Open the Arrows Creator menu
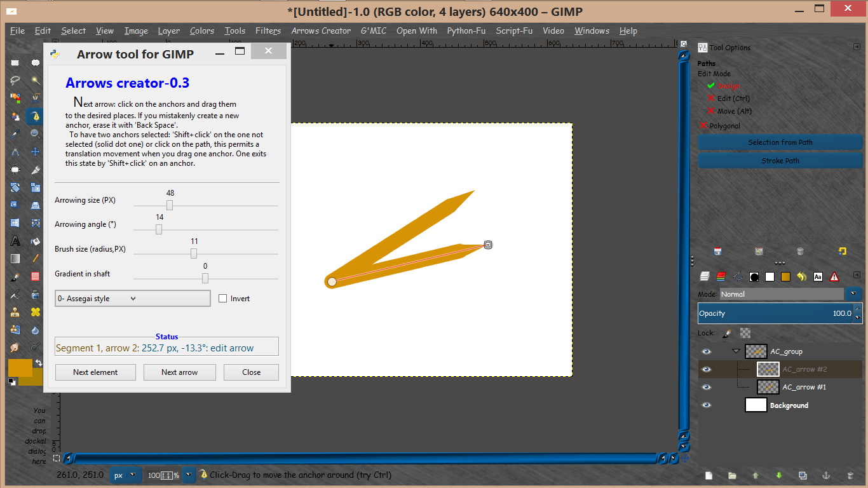This screenshot has width=868, height=488. [321, 30]
